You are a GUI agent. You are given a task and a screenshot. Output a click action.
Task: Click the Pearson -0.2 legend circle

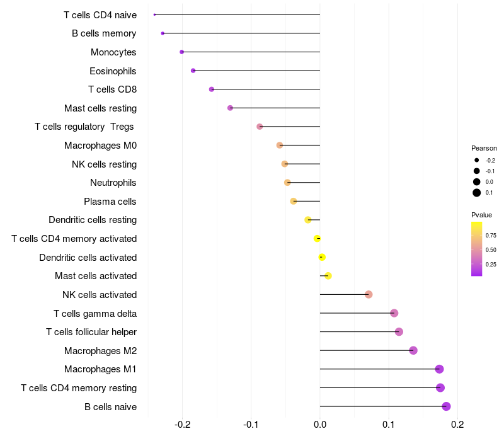(x=477, y=161)
